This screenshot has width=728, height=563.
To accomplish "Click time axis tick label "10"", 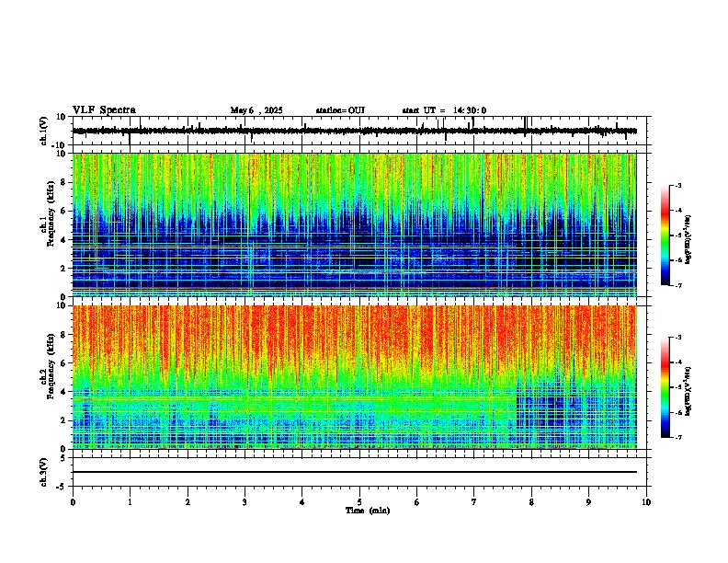I will pos(646,502).
